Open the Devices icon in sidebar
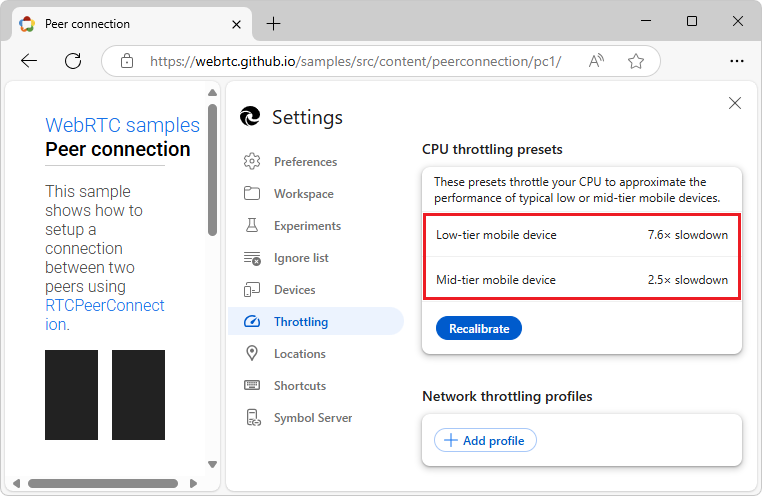 click(x=252, y=290)
